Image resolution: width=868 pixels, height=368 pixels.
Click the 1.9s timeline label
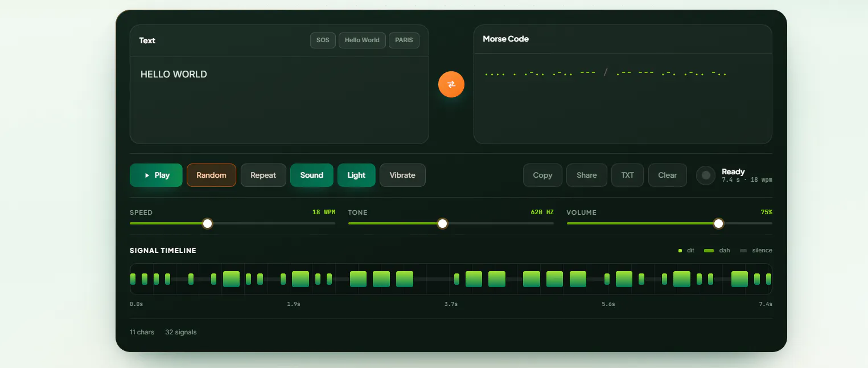(294, 304)
